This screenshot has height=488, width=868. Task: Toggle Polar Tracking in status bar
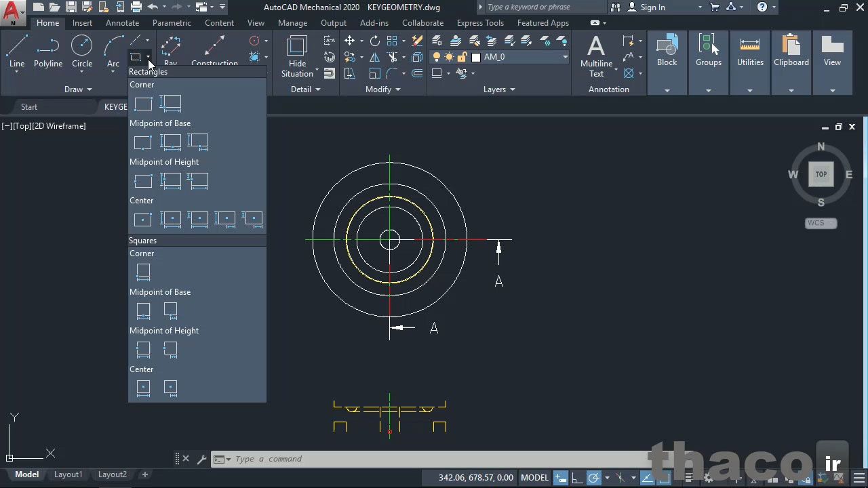(x=593, y=478)
